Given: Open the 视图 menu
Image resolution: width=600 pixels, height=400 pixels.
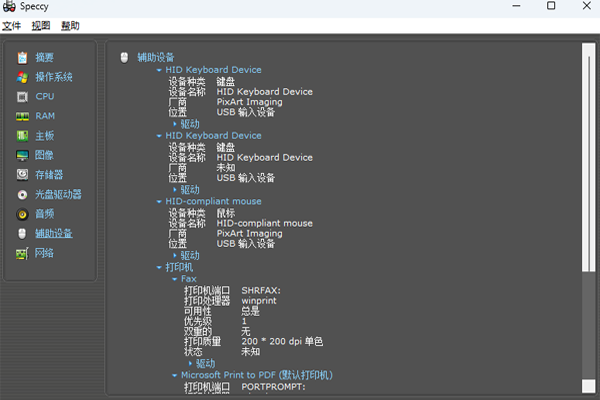Looking at the screenshot, I should (x=41, y=26).
